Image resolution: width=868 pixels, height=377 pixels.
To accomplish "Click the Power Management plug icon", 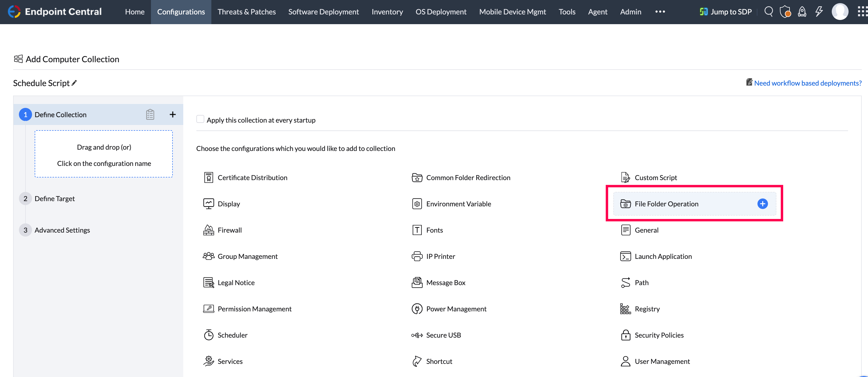I will pyautogui.click(x=417, y=309).
